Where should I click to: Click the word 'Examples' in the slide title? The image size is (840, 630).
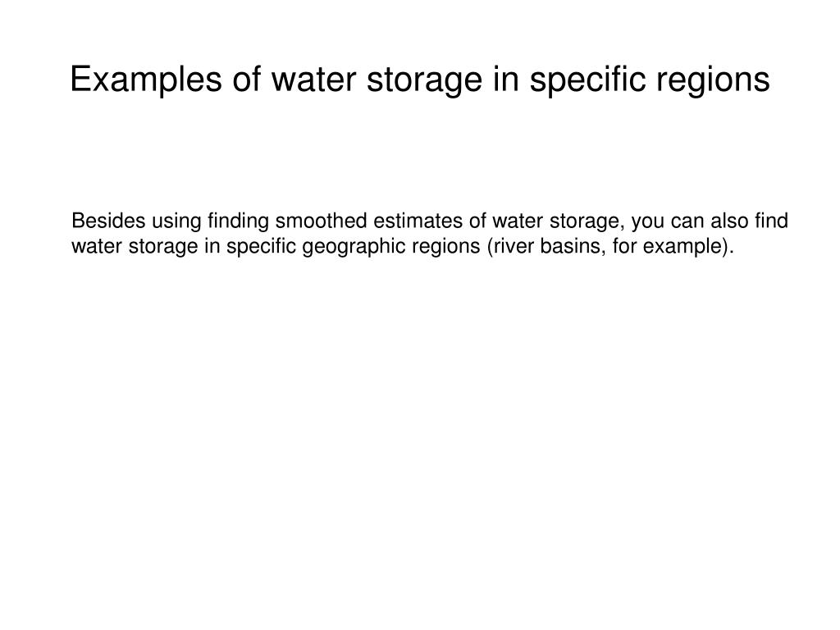click(146, 80)
